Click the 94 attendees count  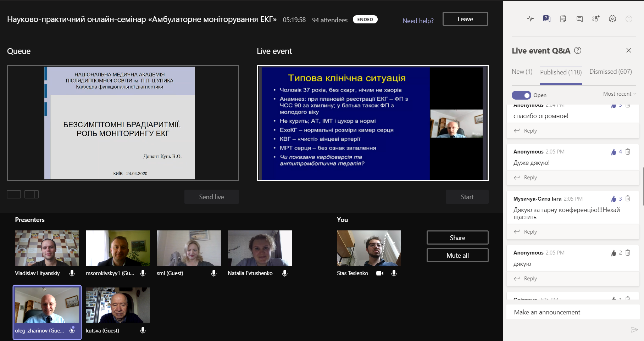tap(330, 20)
